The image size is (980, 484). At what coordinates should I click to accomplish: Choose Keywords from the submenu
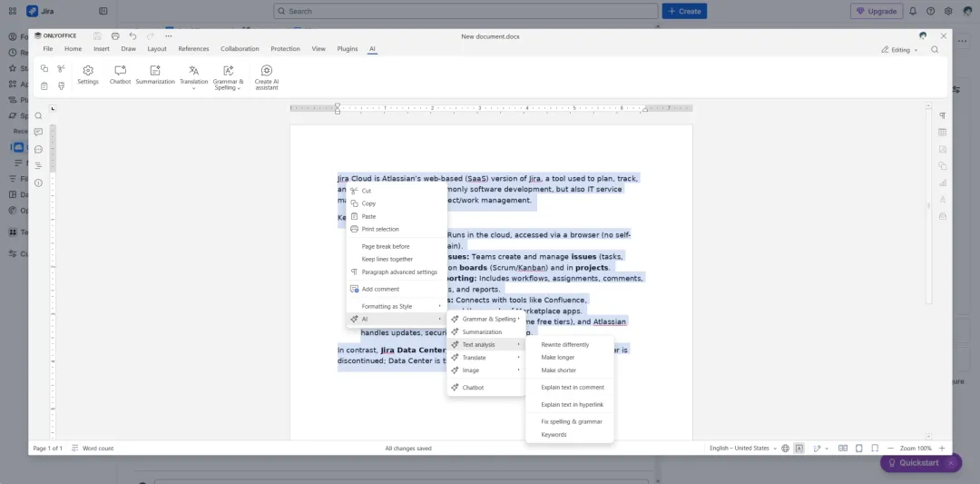click(x=569, y=435)
